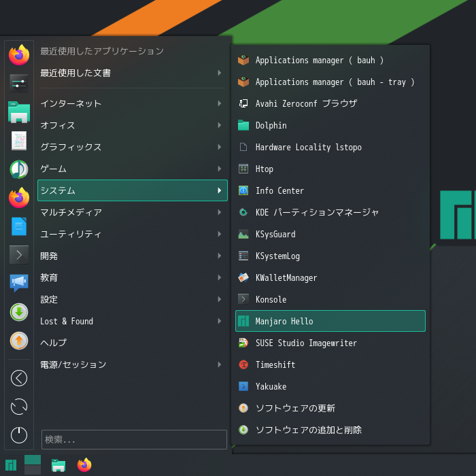Expand the ユーティリティ submenu arrow

(219, 234)
